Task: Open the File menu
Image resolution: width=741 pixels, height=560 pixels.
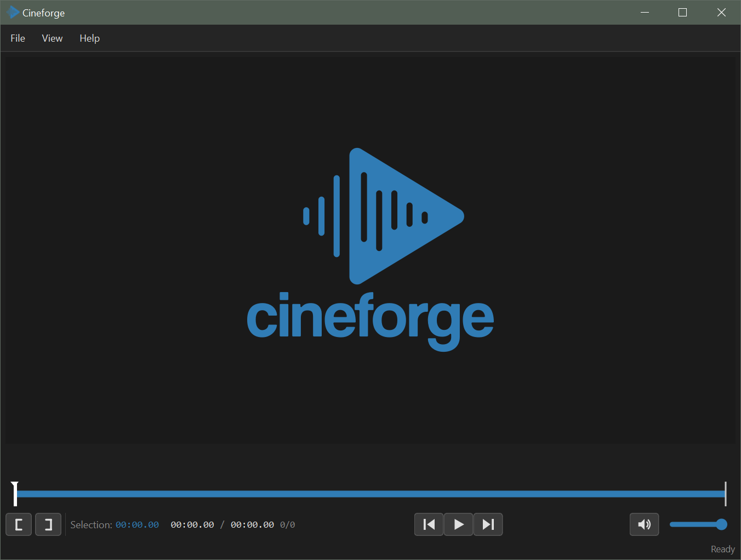Action: tap(18, 38)
